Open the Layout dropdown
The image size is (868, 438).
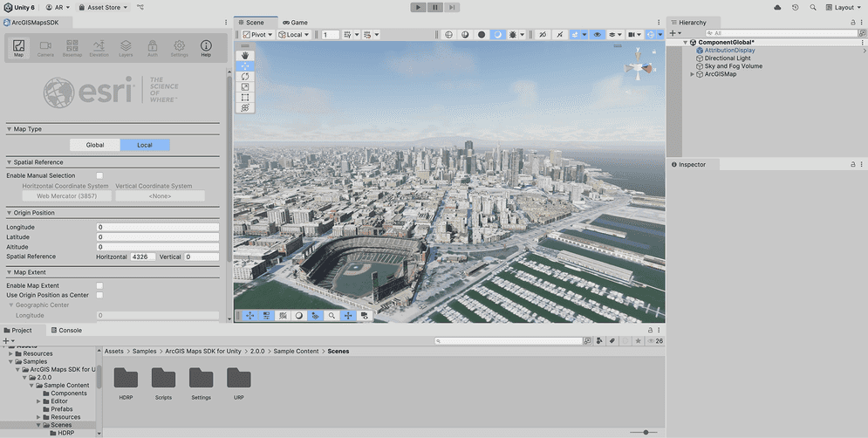coord(844,7)
